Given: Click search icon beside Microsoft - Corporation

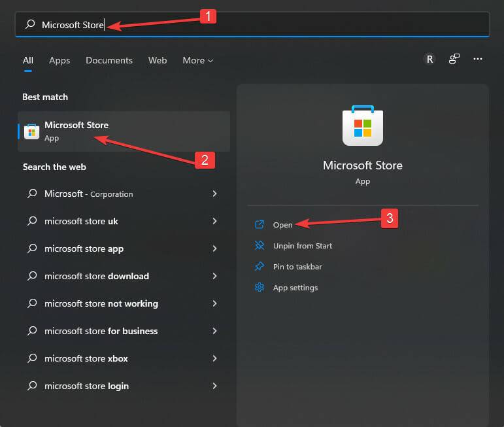Looking at the screenshot, I should pos(32,194).
